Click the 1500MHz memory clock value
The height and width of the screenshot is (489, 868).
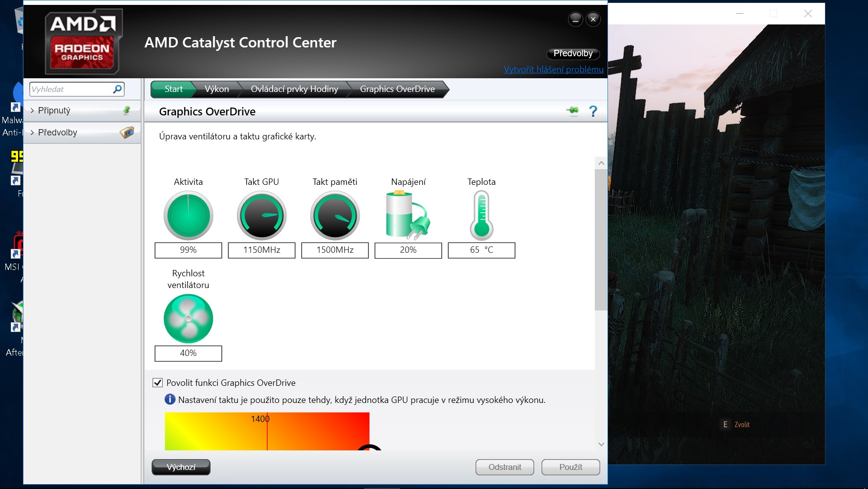pyautogui.click(x=335, y=250)
